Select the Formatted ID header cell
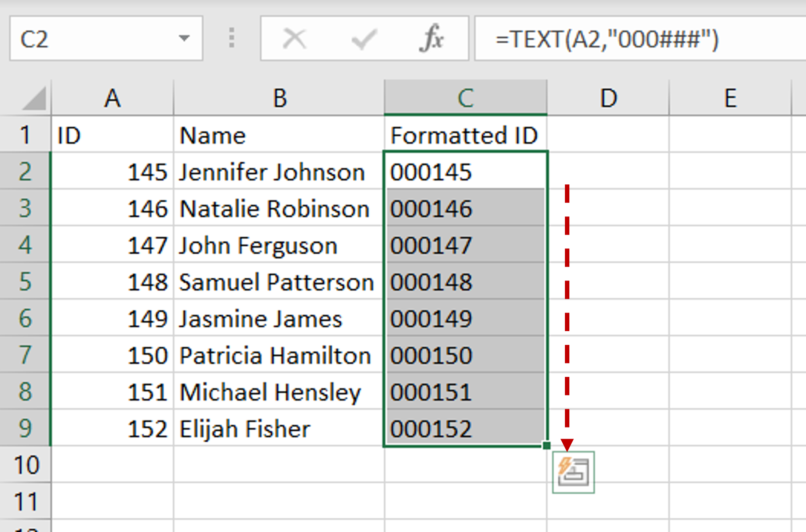Screen dimensions: 806x532 point(465,136)
